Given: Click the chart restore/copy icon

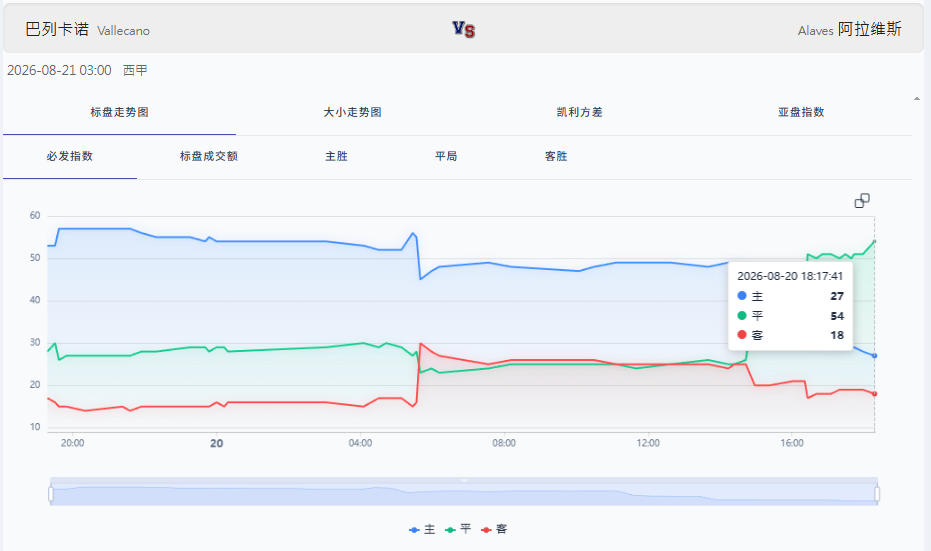Looking at the screenshot, I should 862,201.
